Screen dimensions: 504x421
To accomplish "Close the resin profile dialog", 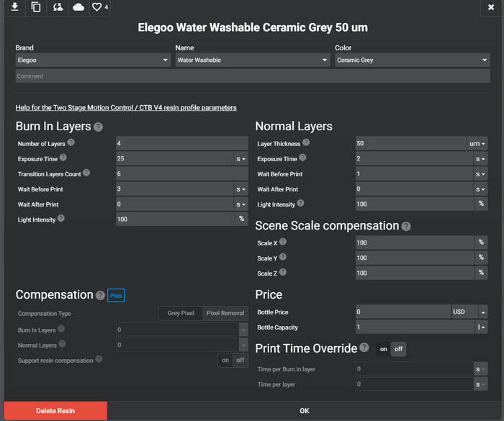I will pos(491,7).
